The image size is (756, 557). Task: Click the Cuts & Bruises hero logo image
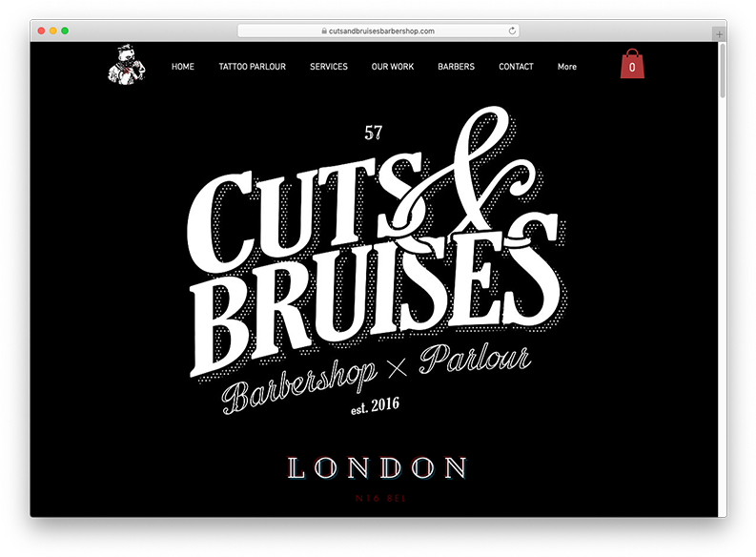tap(376, 260)
